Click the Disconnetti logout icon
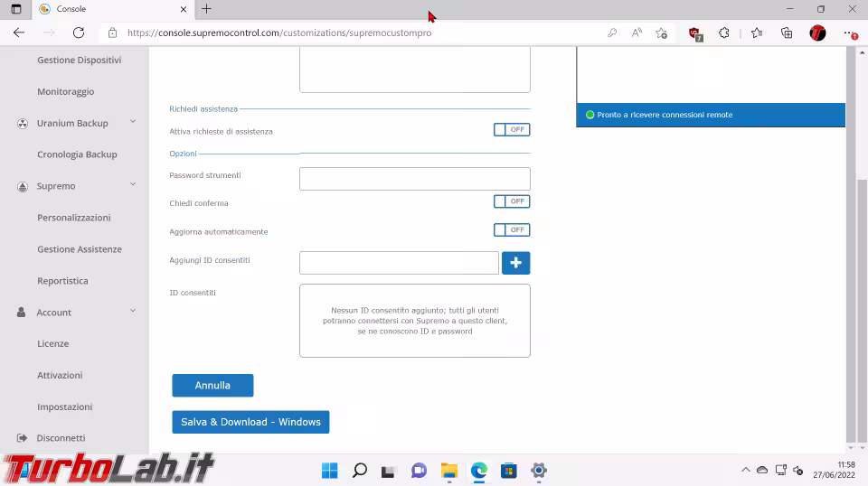 point(22,438)
